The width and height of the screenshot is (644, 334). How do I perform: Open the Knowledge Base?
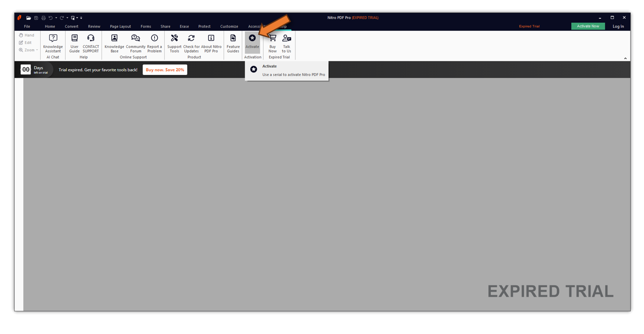114,43
